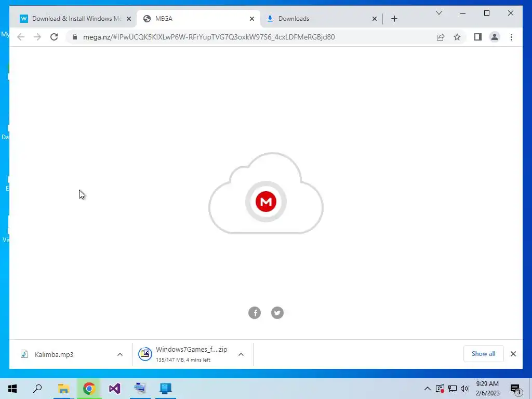Open Chrome three-dot menu
The height and width of the screenshot is (399, 532).
511,37
